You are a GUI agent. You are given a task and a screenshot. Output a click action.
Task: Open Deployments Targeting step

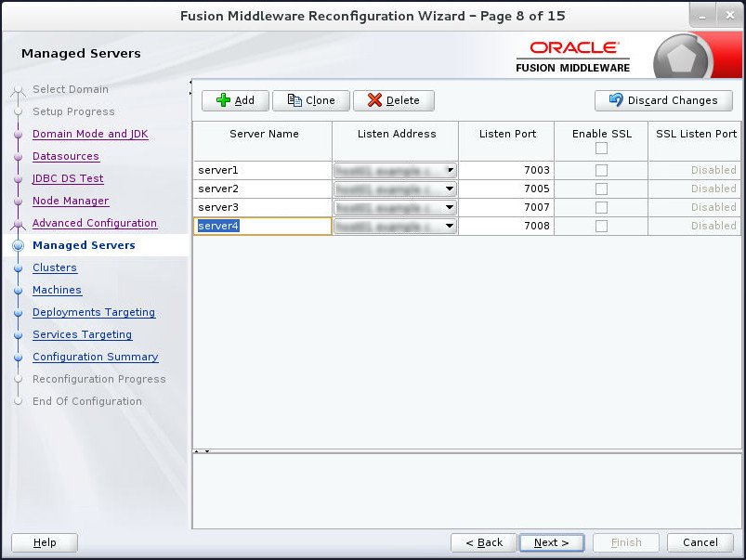coord(94,313)
